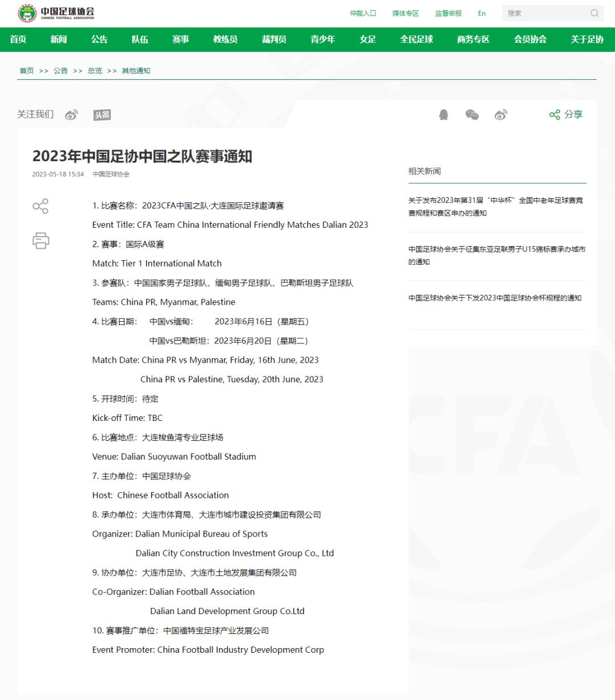The width and height of the screenshot is (615, 700).
Task: Click the Weibo follow icon beside 关注我们
Action: [x=71, y=114]
